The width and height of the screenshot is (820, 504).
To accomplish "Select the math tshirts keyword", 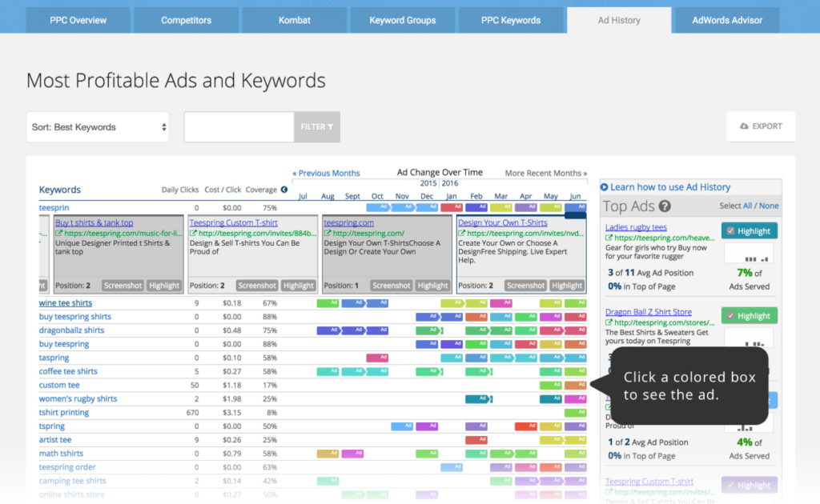I will point(61,454).
